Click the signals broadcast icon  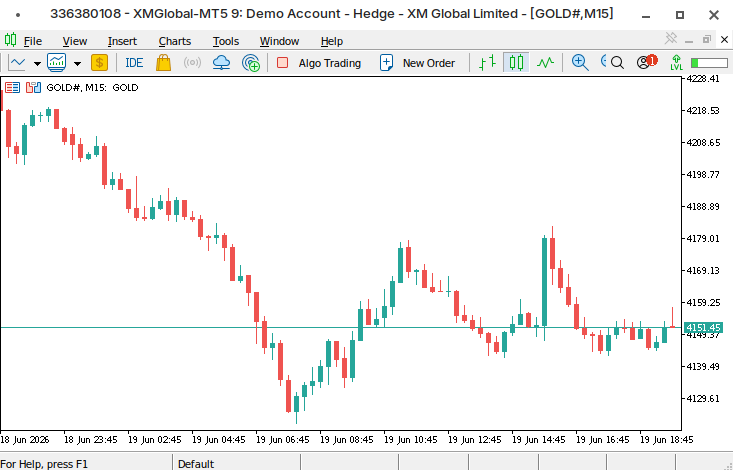(x=192, y=63)
